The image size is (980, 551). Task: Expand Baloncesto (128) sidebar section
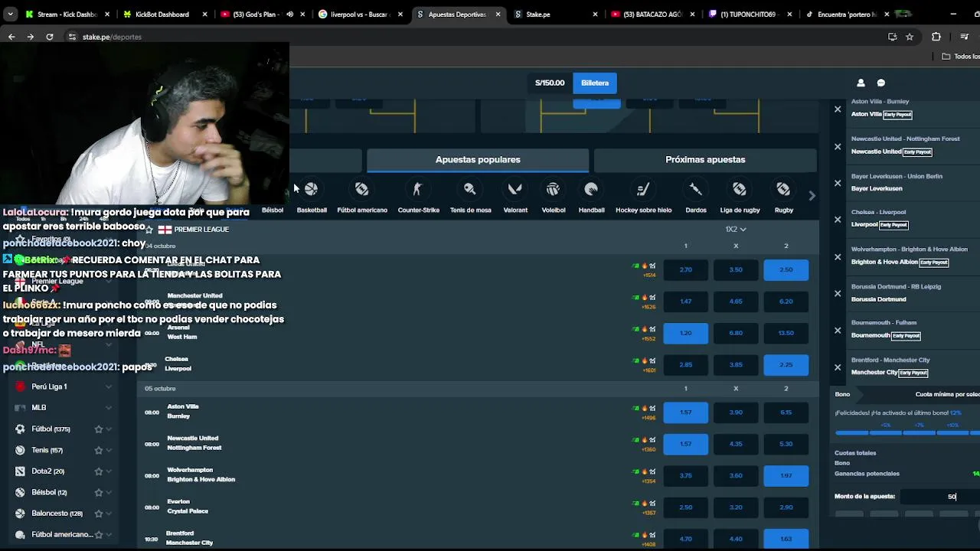pos(109,514)
